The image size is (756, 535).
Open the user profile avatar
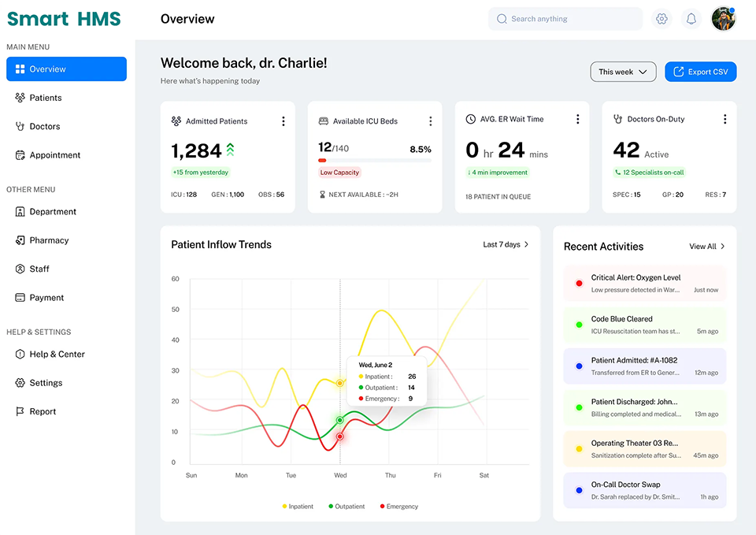tap(724, 19)
